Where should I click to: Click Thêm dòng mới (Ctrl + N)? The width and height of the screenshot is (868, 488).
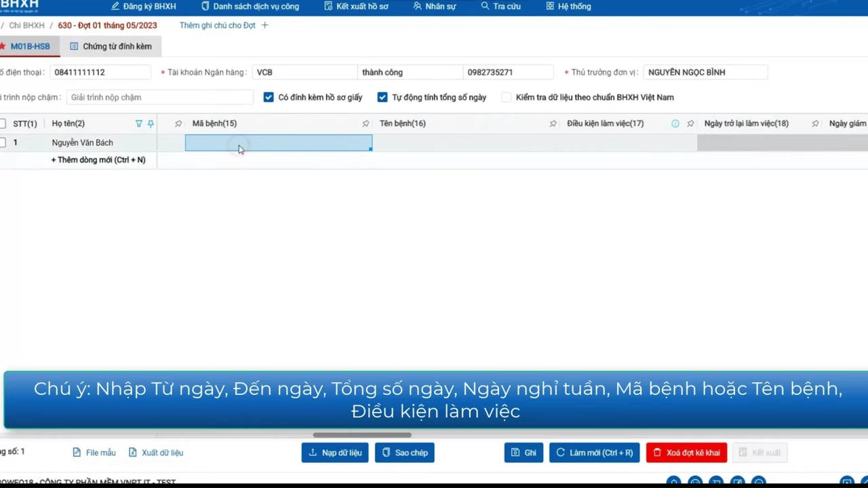pos(98,160)
